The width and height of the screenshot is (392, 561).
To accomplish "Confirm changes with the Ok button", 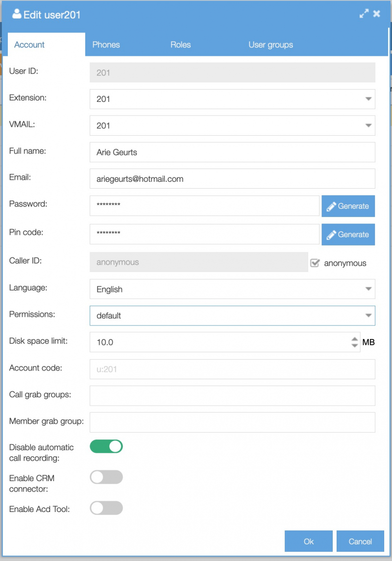I will point(308,541).
